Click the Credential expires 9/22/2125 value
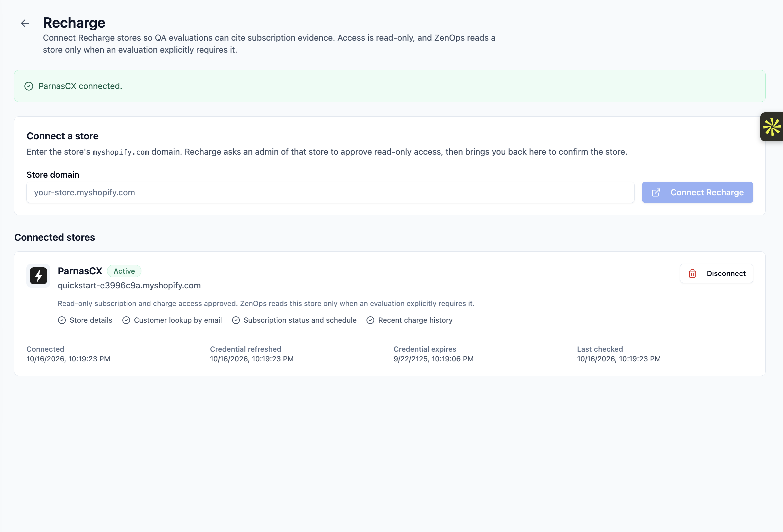The height and width of the screenshot is (532, 783). click(x=434, y=359)
